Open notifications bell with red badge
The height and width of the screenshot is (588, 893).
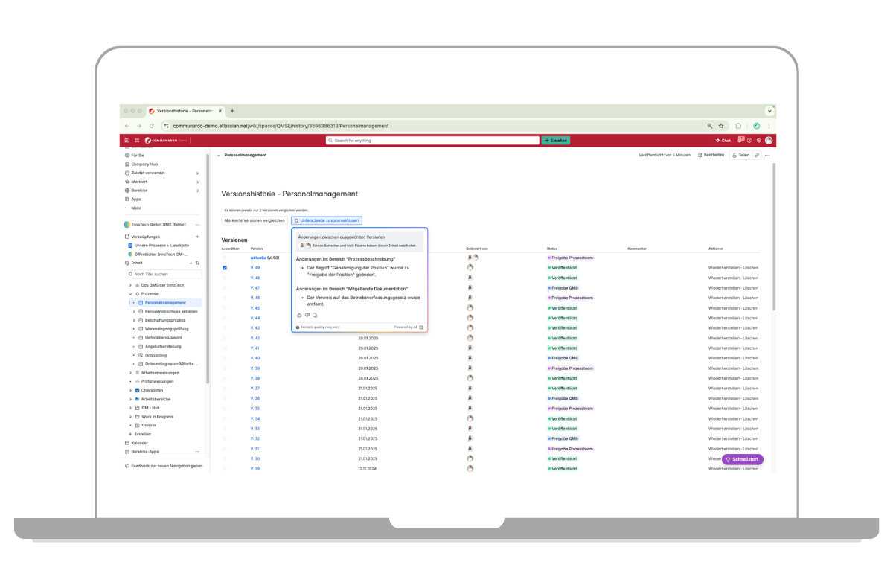740,139
